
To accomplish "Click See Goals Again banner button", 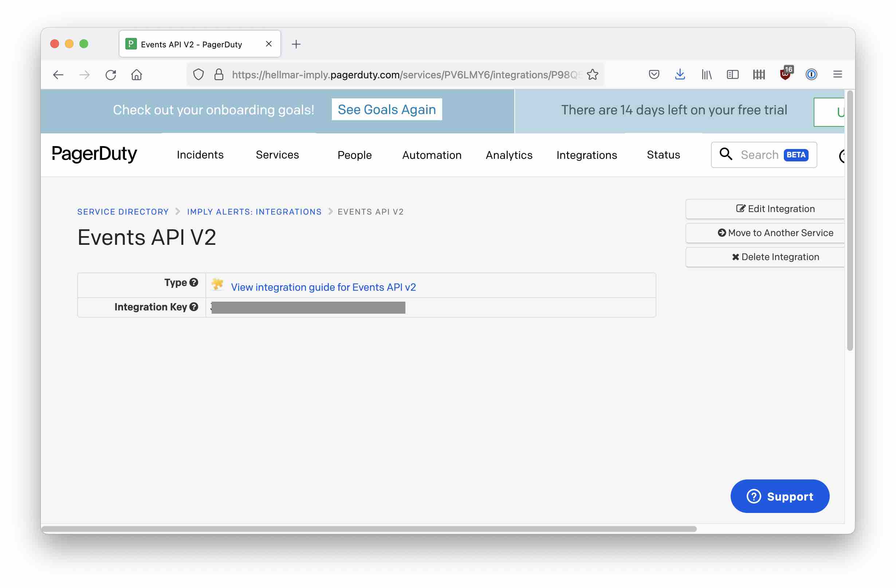I will (387, 109).
